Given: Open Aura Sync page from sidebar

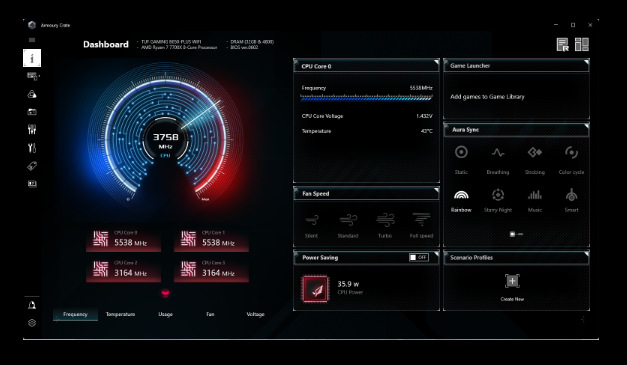Looking at the screenshot, I should pyautogui.click(x=32, y=94).
